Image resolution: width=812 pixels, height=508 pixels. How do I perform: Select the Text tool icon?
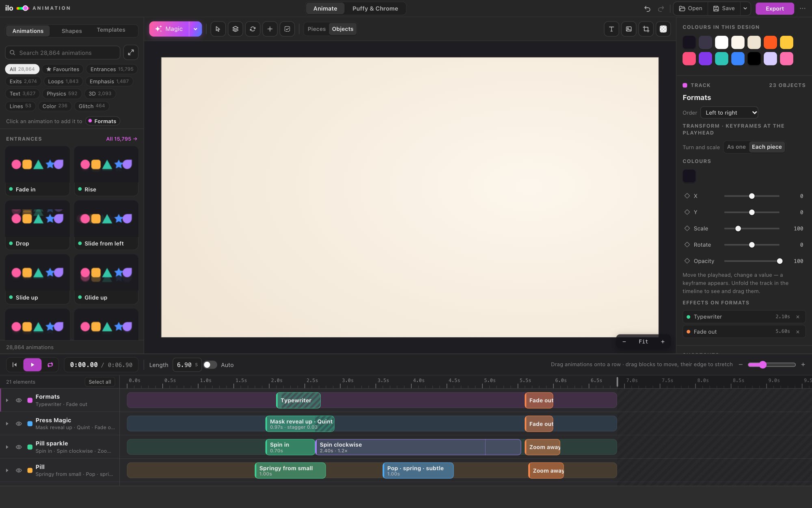[611, 29]
